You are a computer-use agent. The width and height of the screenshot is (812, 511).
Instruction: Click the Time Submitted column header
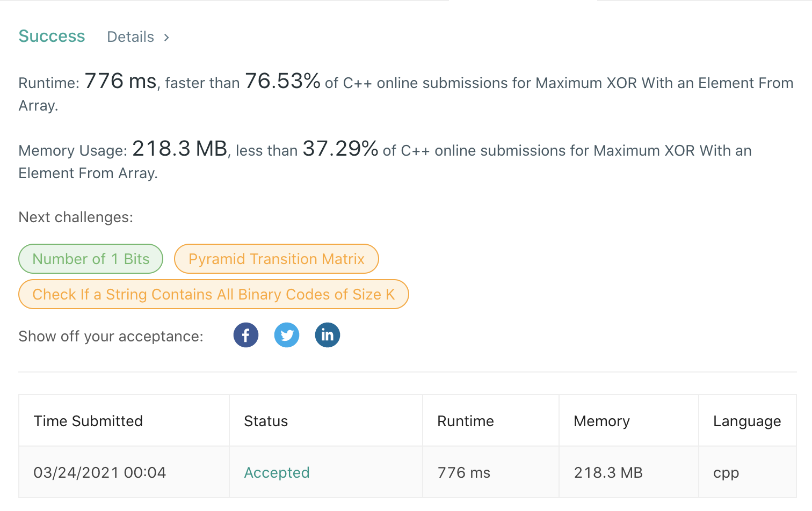[x=88, y=421]
